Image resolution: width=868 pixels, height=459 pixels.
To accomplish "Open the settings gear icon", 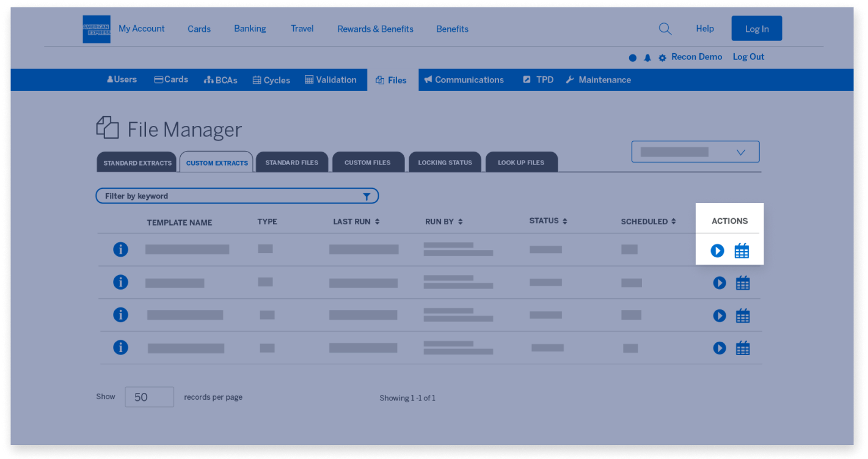I will [662, 57].
